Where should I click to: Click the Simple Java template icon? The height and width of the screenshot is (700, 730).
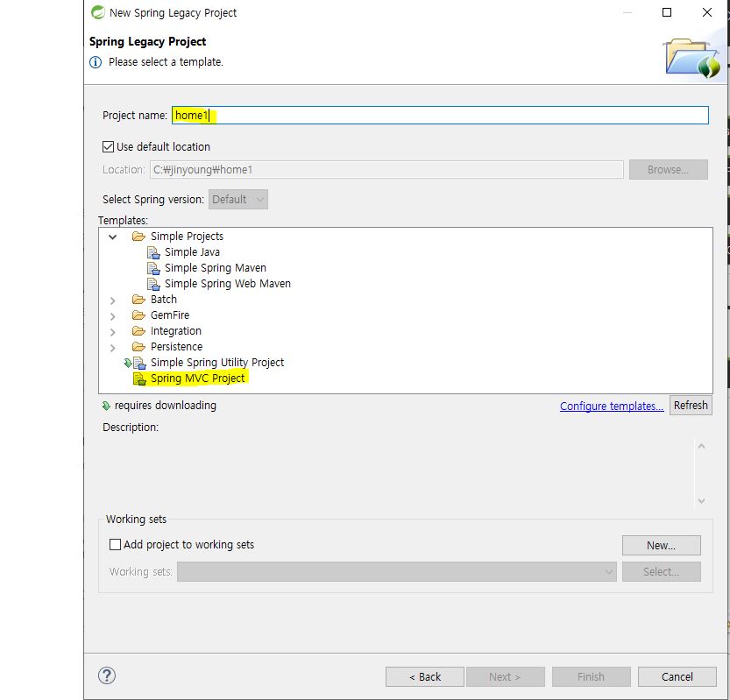tap(153, 252)
